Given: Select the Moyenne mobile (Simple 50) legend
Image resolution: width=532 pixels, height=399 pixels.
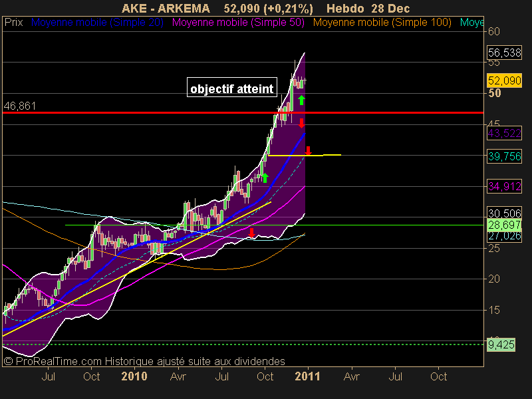Looking at the screenshot, I should (x=238, y=23).
